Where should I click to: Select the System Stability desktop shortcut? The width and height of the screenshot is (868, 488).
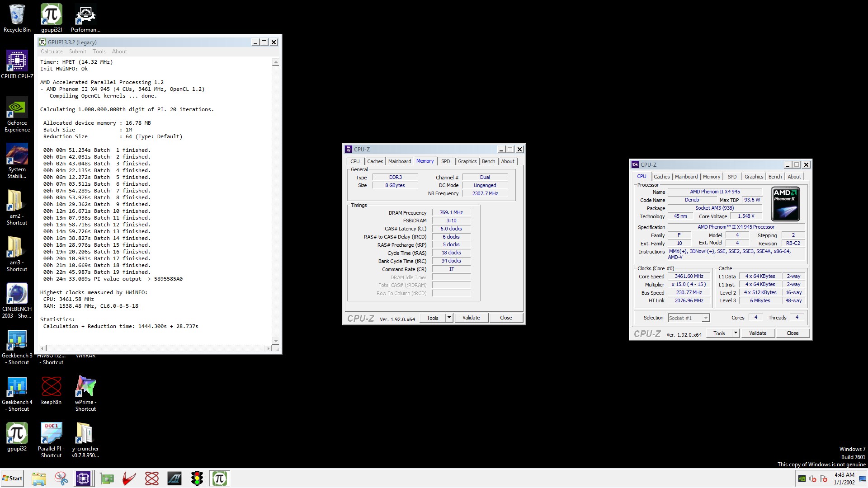[17, 161]
